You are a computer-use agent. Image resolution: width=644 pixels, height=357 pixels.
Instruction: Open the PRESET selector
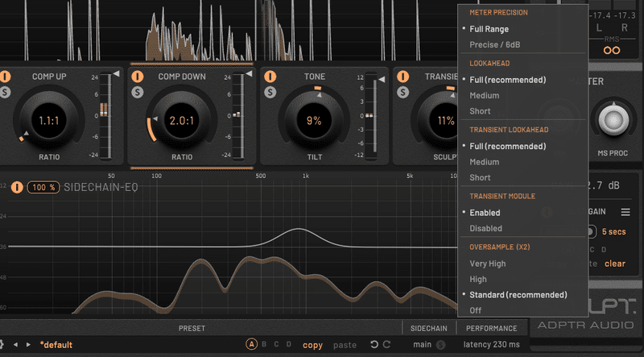pyautogui.click(x=192, y=328)
